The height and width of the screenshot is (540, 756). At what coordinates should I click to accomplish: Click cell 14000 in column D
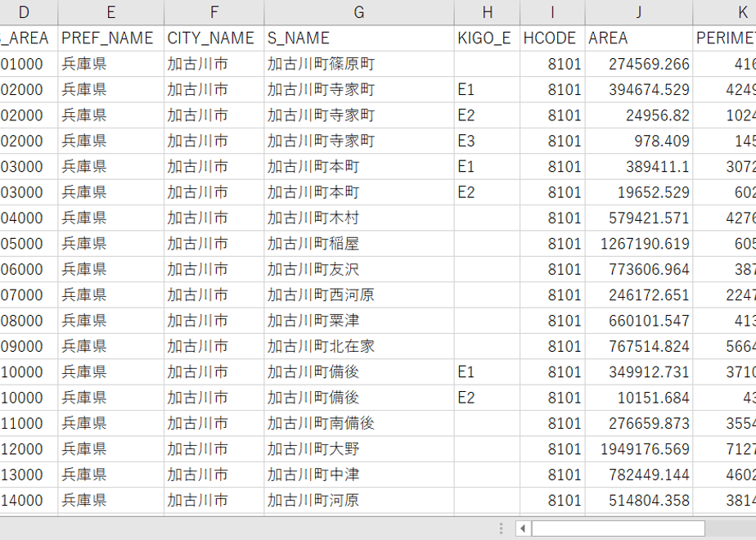coord(29,500)
